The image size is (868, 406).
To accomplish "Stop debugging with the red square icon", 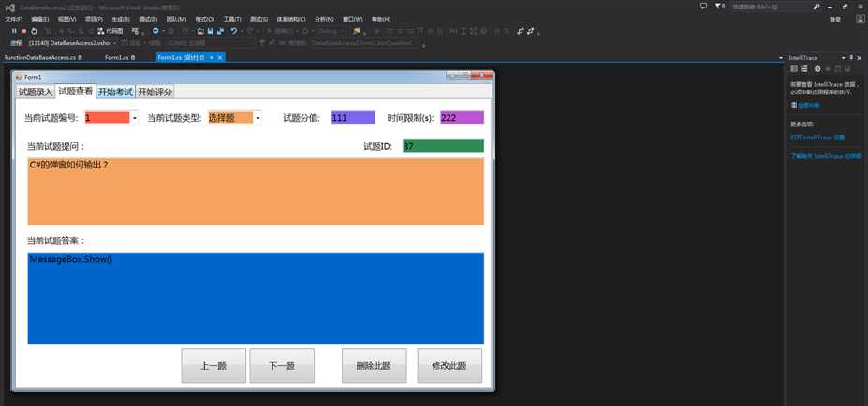I will (x=23, y=31).
